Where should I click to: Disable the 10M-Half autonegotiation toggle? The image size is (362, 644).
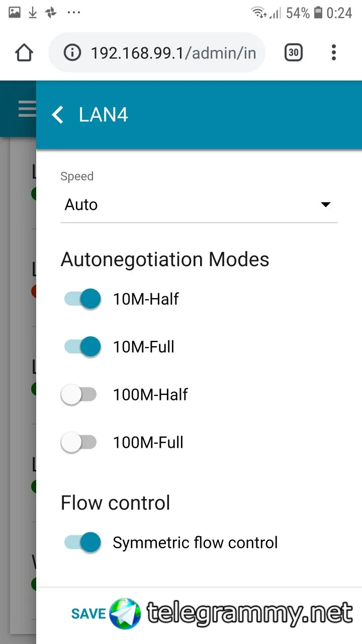point(82,299)
